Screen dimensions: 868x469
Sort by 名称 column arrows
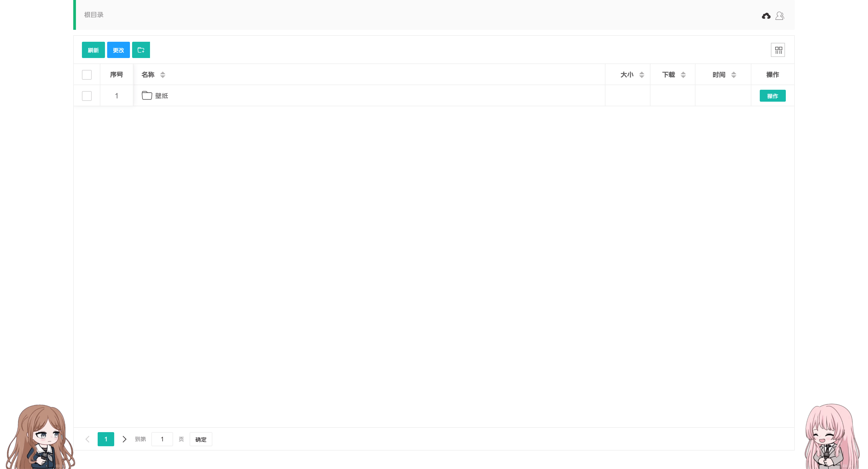(163, 75)
